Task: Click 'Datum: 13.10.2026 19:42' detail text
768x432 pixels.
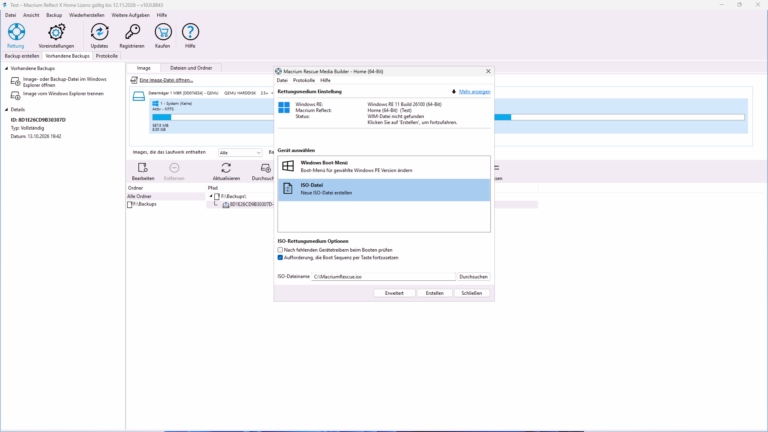Action: click(x=36, y=137)
